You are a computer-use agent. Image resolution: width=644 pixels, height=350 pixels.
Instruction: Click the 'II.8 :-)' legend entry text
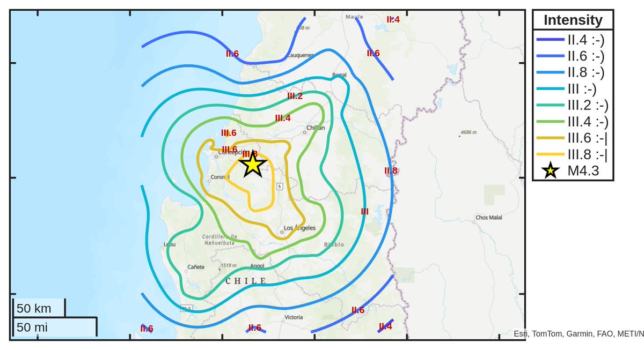coord(586,72)
